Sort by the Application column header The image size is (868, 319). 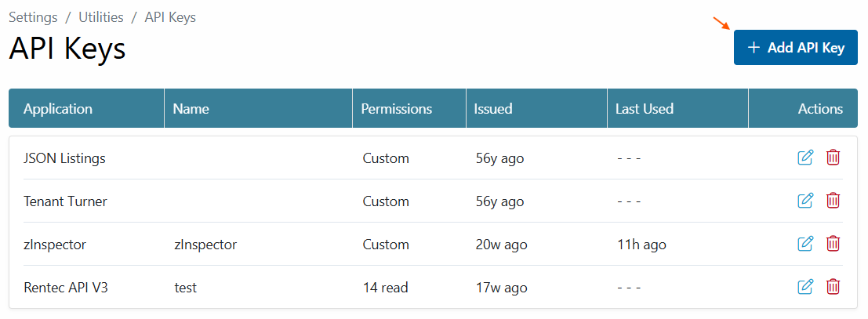[x=58, y=108]
